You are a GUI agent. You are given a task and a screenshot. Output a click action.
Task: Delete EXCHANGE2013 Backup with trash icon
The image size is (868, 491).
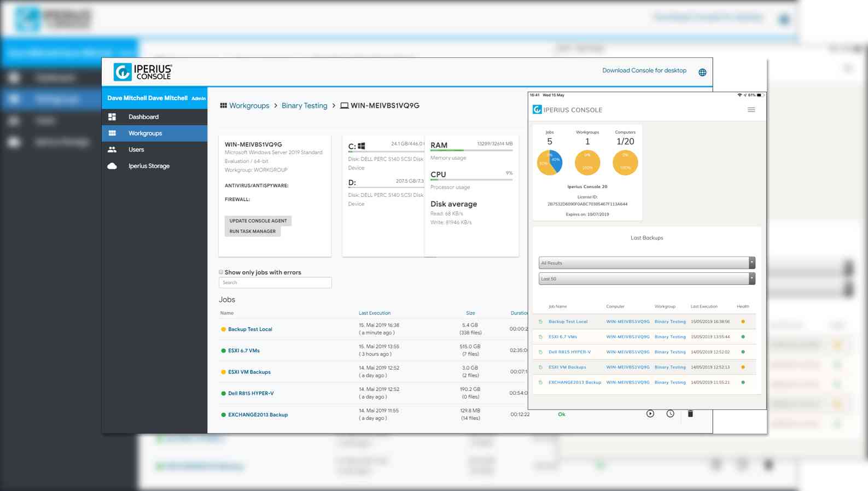(690, 414)
